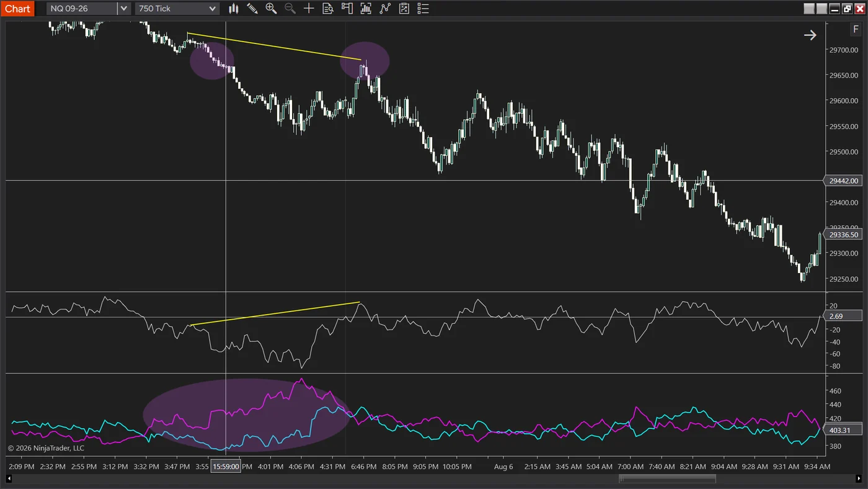Click the 7:00 AM time label
The width and height of the screenshot is (868, 489).
click(631, 467)
